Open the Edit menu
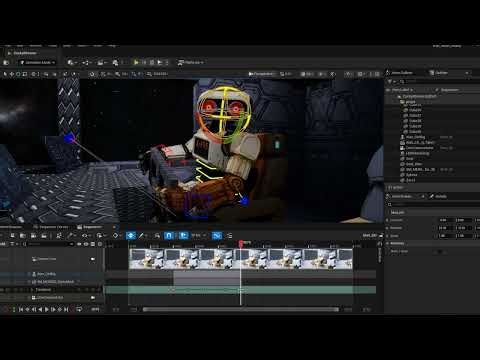The image size is (480, 360). pos(20,46)
